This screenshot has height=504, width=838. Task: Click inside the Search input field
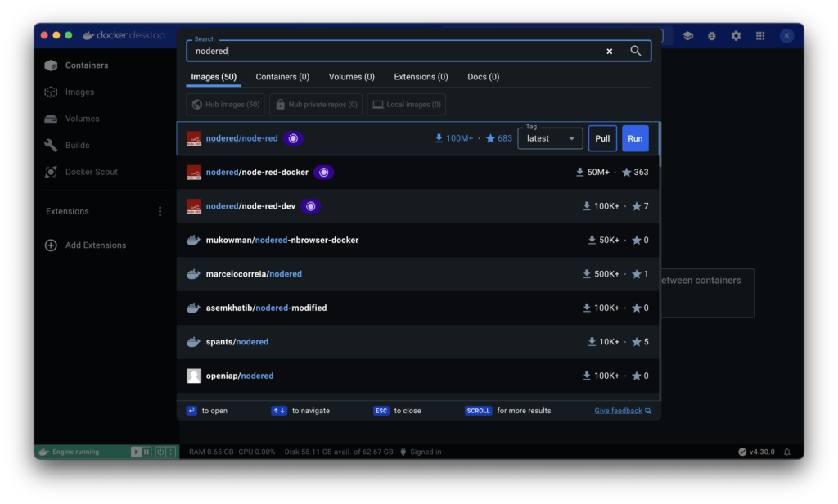point(393,51)
